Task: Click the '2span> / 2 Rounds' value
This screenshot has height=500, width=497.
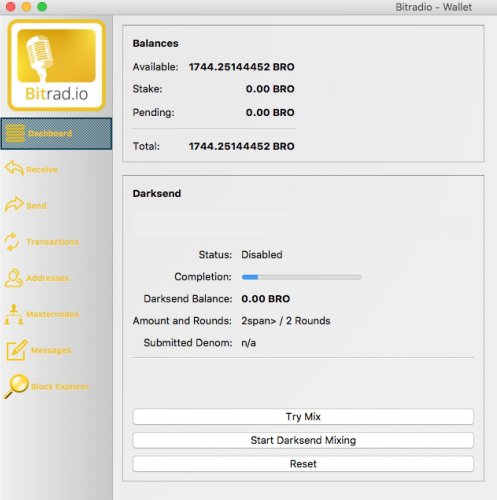Action: click(286, 321)
